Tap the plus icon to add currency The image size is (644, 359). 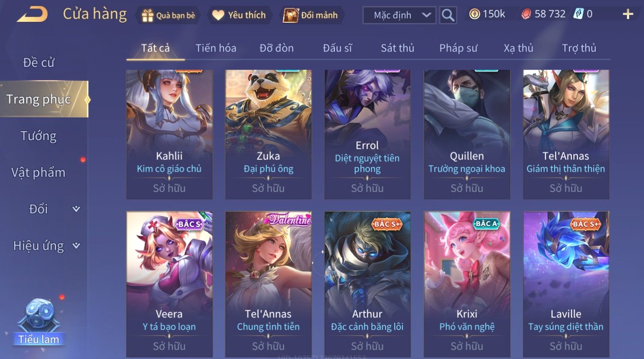click(628, 15)
